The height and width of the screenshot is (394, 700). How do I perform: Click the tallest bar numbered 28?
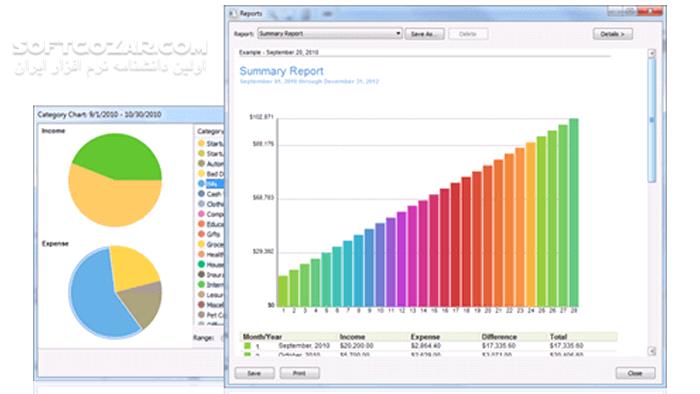[574, 212]
